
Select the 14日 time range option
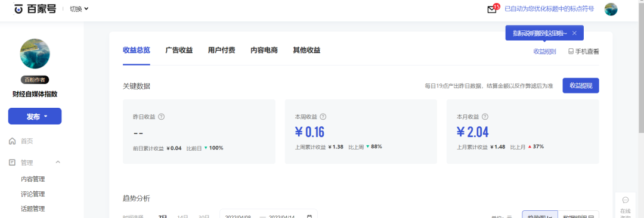(183, 216)
